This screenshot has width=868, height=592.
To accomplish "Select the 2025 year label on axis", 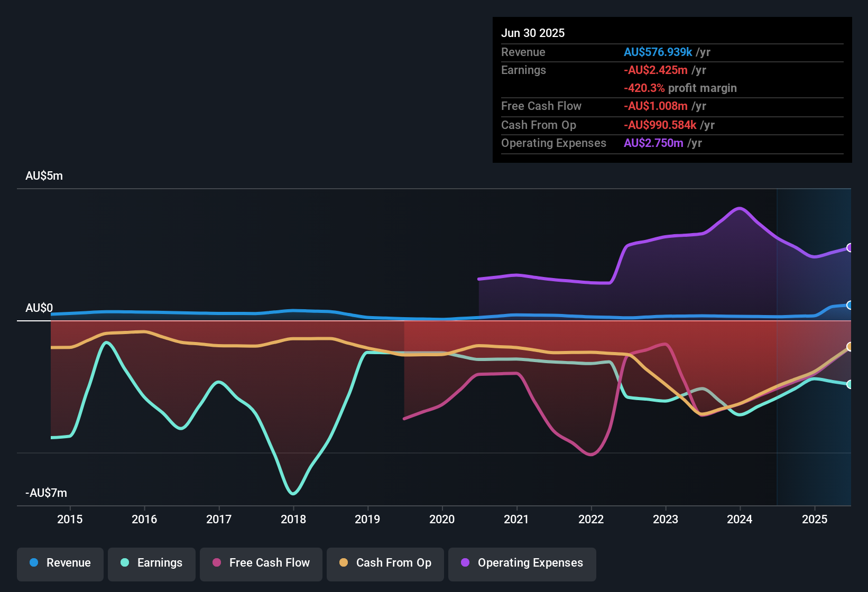I will [x=815, y=519].
